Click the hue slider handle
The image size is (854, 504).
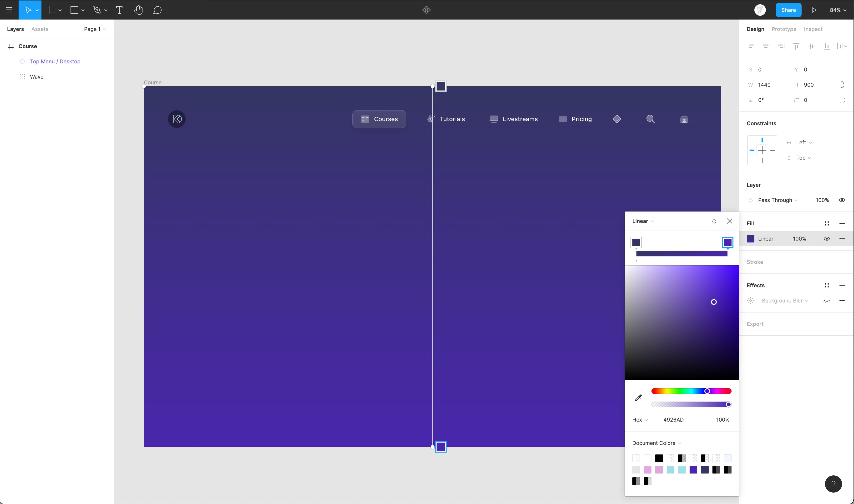coord(707,391)
